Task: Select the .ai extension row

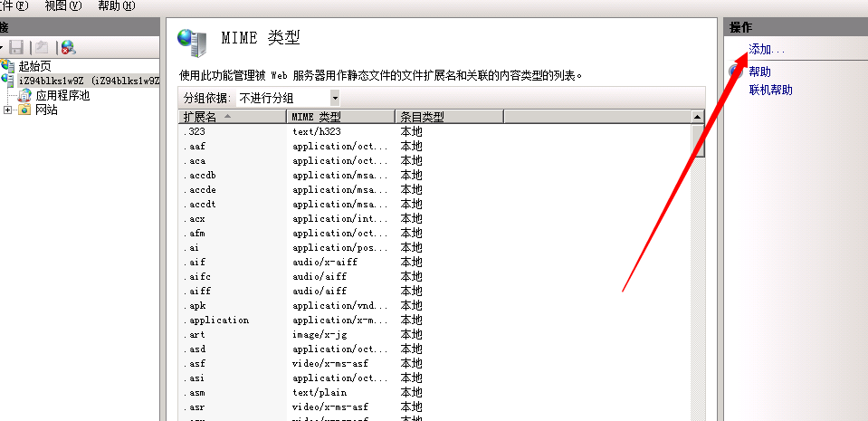Action: (434, 247)
